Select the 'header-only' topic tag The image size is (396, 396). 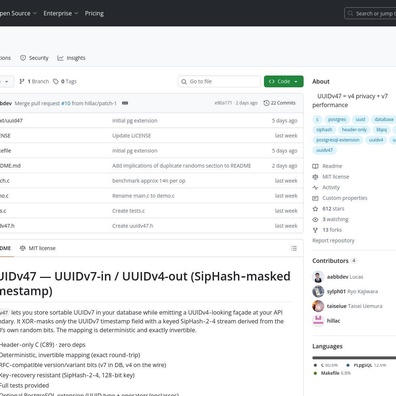coord(354,130)
